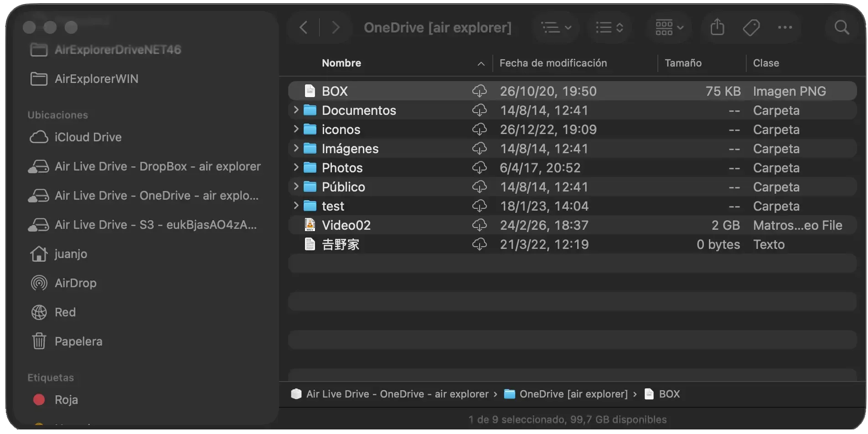Download Video02 via its cloud icon
The image size is (868, 434).
(x=479, y=225)
